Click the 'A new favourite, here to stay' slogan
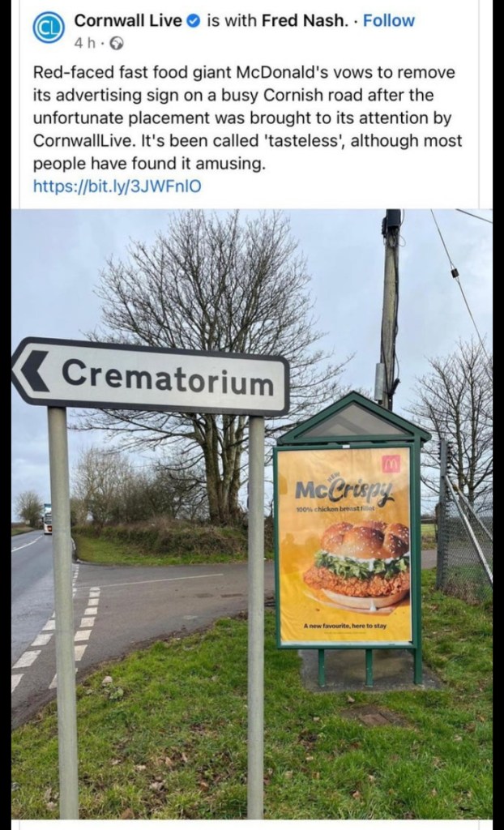Viewport: 504px width, 830px height. [345, 626]
